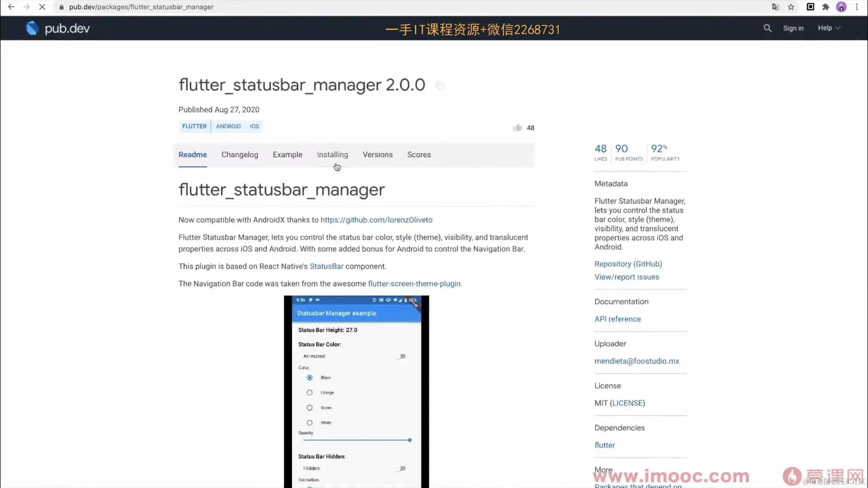Image resolution: width=868 pixels, height=488 pixels.
Task: Open the translate page icon
Action: 775,7
